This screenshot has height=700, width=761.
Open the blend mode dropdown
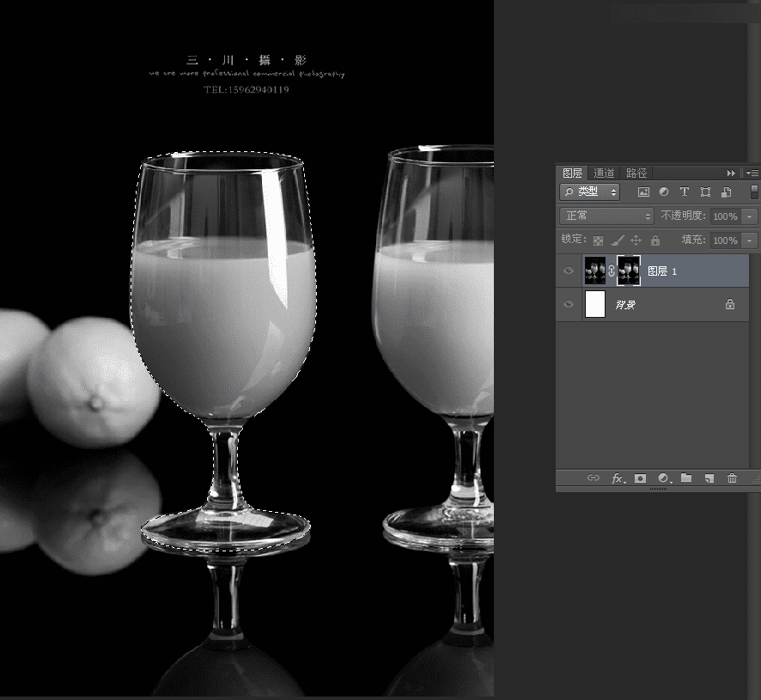click(x=606, y=216)
